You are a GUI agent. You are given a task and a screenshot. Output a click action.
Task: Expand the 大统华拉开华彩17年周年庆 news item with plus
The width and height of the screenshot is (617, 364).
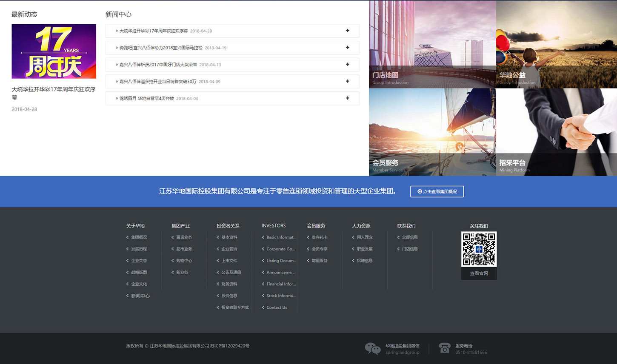[348, 31]
